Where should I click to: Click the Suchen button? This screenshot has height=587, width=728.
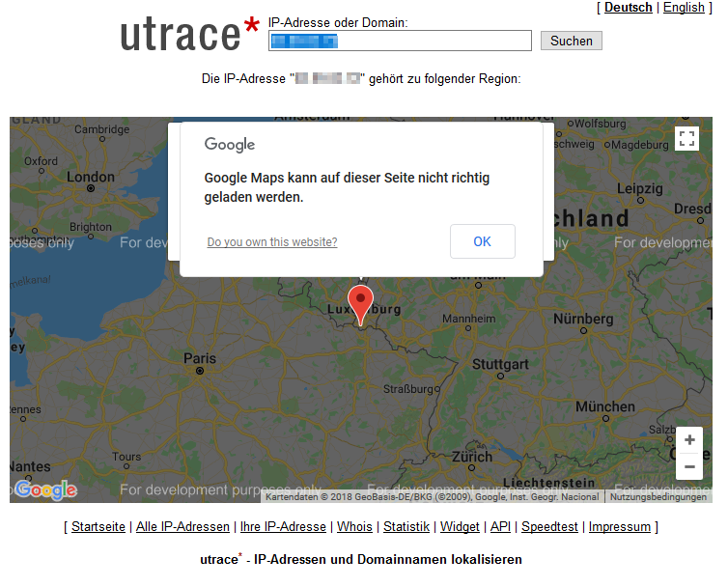coord(571,41)
